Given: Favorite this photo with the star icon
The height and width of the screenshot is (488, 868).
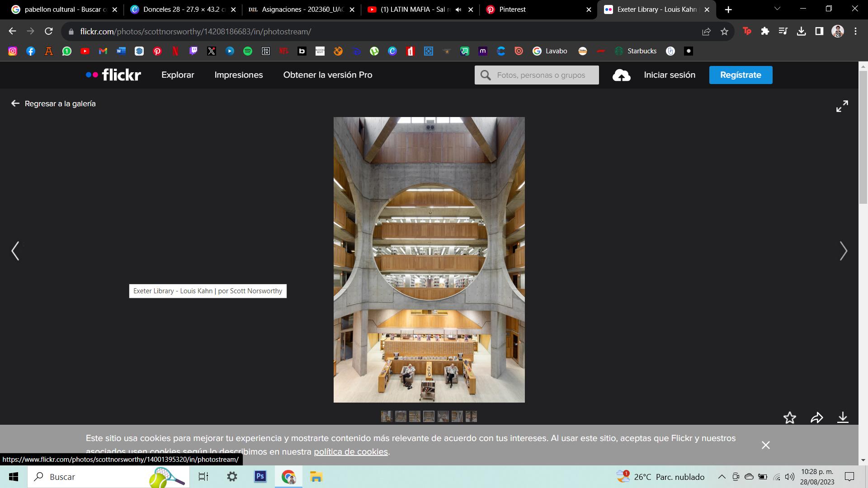Looking at the screenshot, I should pyautogui.click(x=789, y=418).
